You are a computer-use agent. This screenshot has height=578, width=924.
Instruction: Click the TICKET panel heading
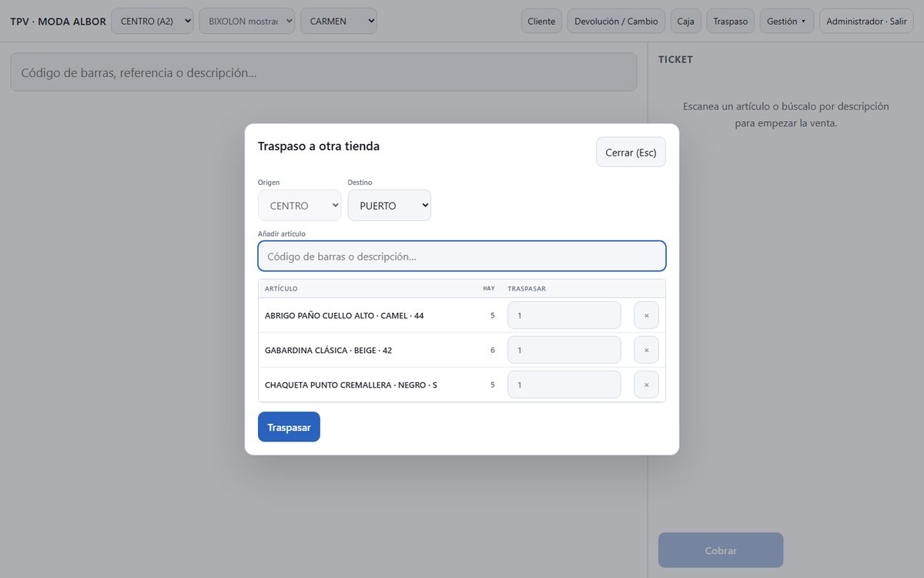tap(675, 59)
